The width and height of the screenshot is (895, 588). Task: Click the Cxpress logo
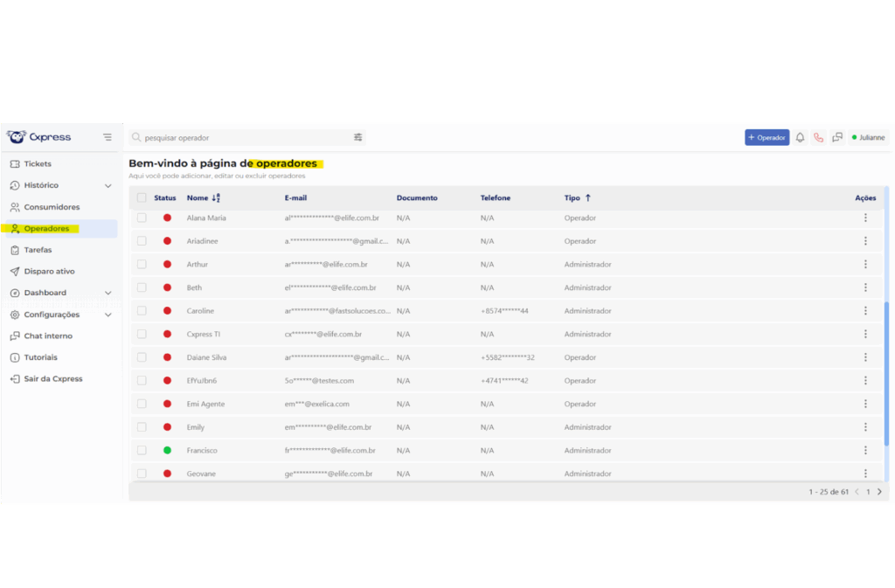[39, 137]
